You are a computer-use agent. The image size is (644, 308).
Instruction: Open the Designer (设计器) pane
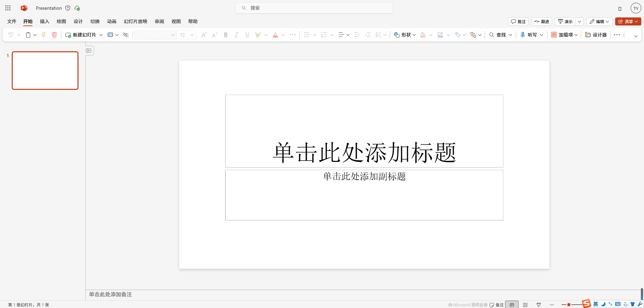[x=596, y=35]
